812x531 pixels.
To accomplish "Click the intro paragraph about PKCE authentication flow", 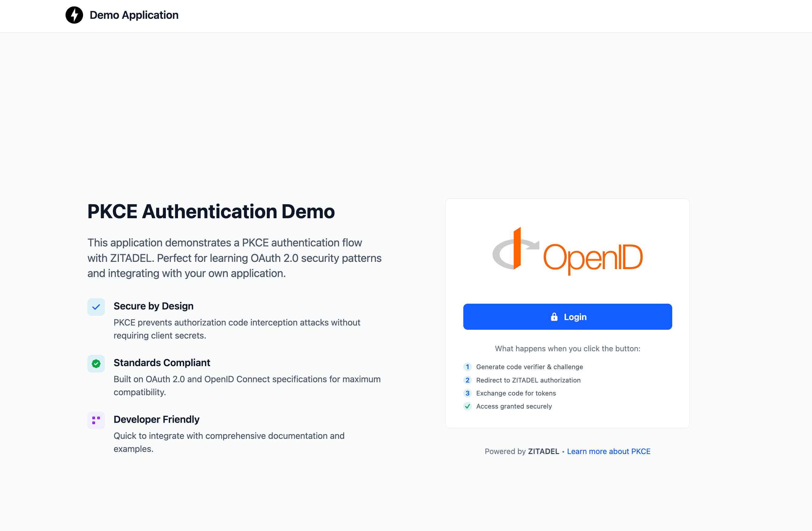I will pos(234,258).
